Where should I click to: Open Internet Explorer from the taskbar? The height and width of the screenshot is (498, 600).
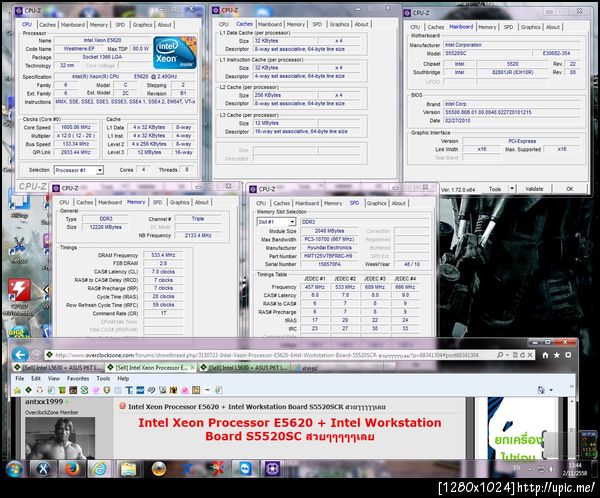(x=99, y=469)
